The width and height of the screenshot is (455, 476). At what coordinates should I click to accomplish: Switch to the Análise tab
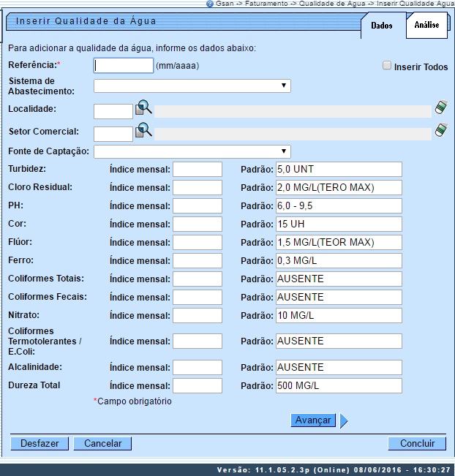point(426,25)
